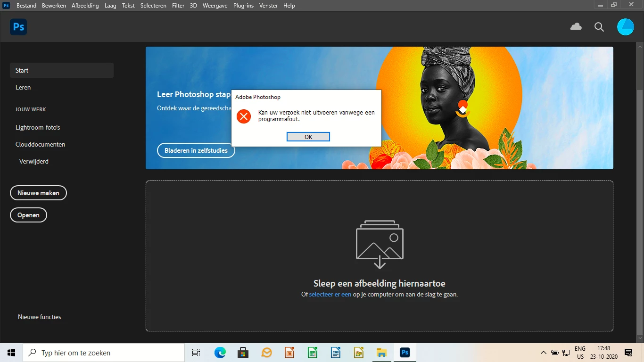This screenshot has height=362, width=644.
Task: Open the orange presentation app on taskbar
Action: [x=289, y=353]
